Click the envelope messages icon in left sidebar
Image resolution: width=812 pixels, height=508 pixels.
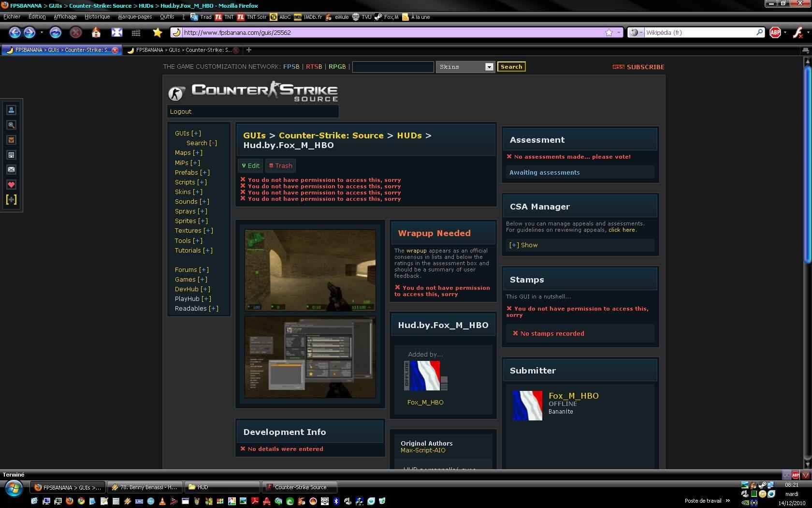pyautogui.click(x=11, y=169)
